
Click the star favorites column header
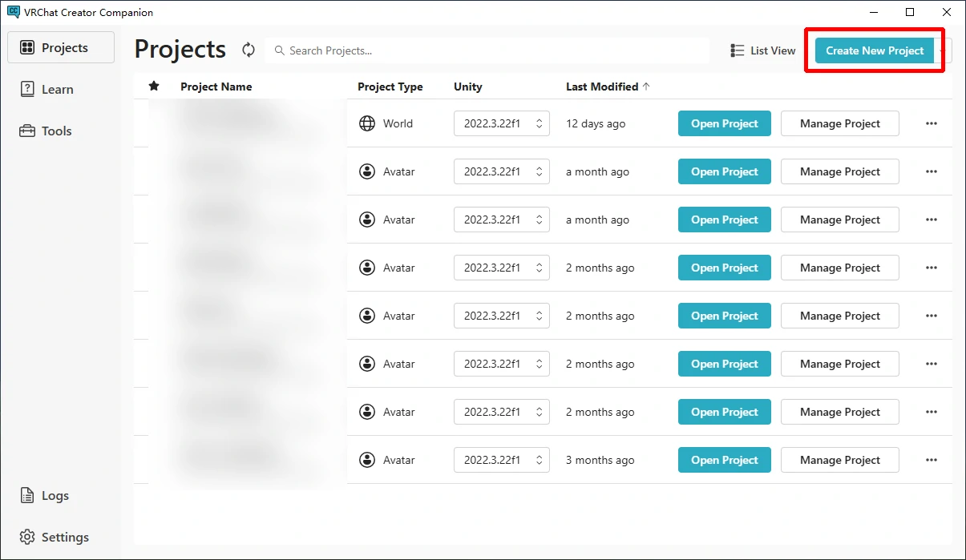(x=154, y=87)
